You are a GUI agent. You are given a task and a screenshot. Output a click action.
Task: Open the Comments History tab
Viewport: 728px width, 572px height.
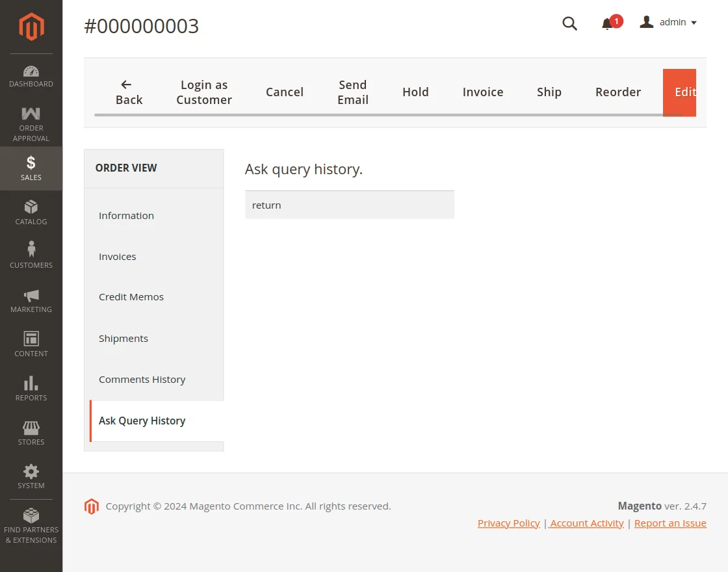tap(142, 379)
